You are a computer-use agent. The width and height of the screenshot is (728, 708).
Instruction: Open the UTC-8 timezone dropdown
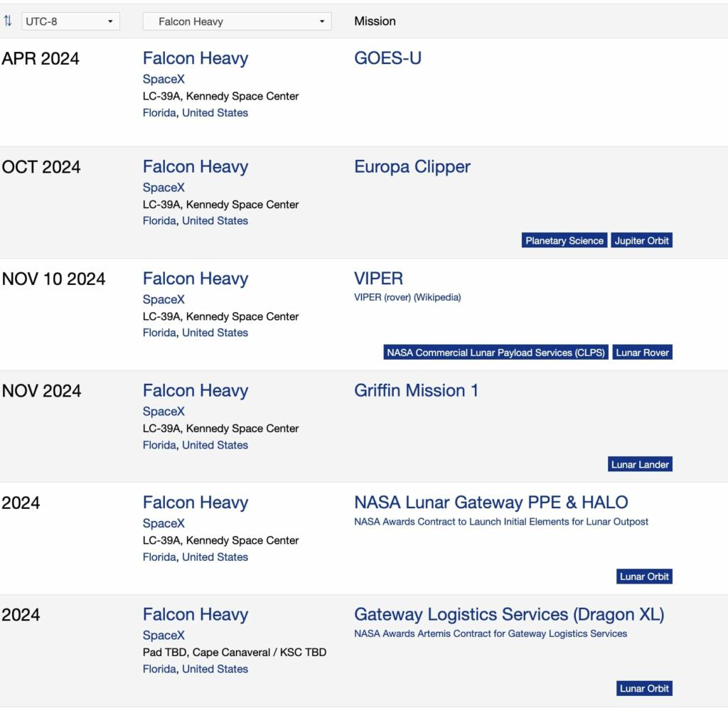[x=70, y=21]
